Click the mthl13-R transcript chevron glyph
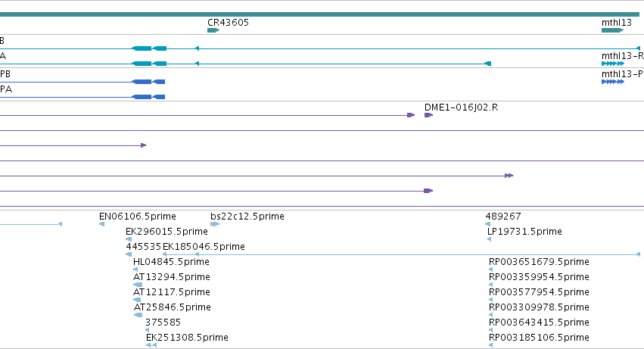Image resolution: width=644 pixels, height=349 pixels. coord(613,64)
